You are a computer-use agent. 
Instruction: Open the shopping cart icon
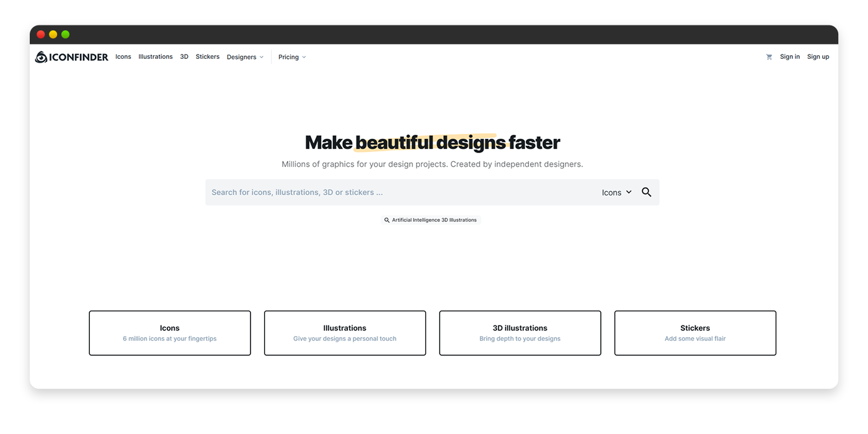769,57
